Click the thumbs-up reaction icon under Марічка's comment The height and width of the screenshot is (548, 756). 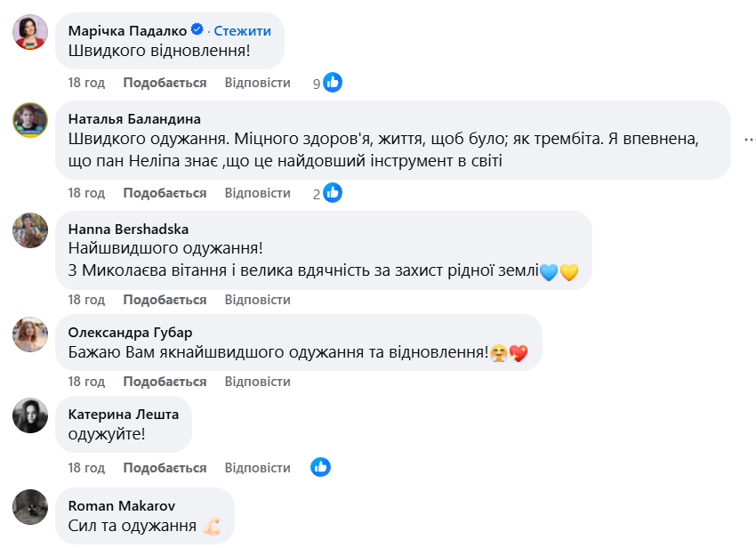coord(334,82)
